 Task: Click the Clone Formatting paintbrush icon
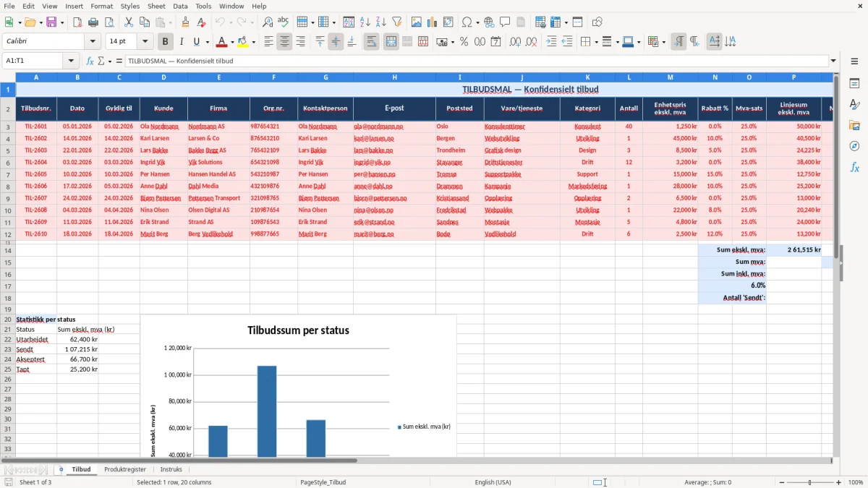tap(186, 22)
